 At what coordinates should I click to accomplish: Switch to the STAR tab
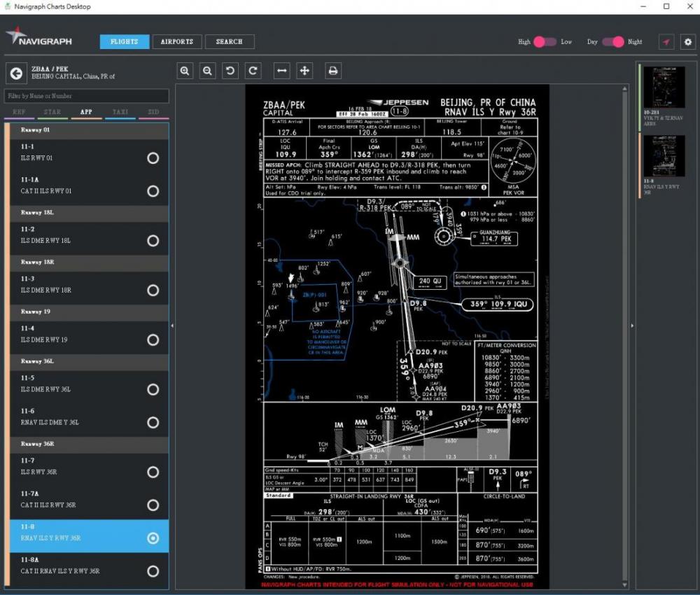pos(52,112)
